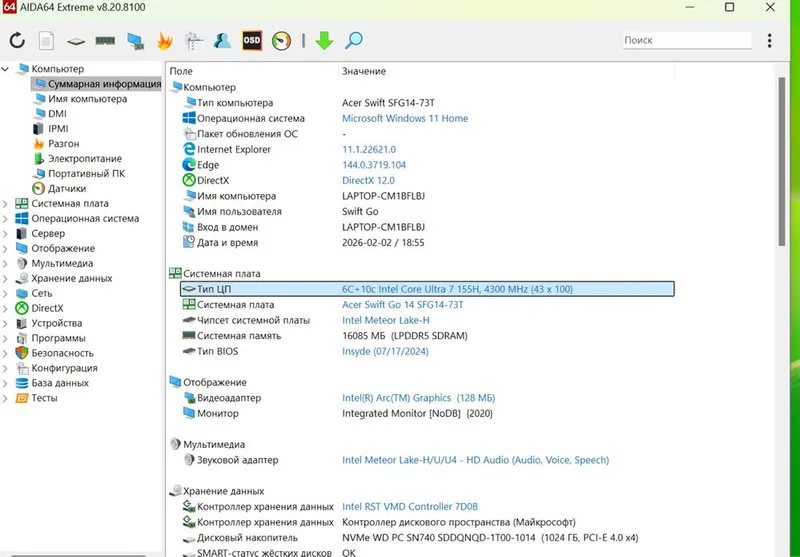
Task: Select Электропитание in the tree
Action: point(78,159)
